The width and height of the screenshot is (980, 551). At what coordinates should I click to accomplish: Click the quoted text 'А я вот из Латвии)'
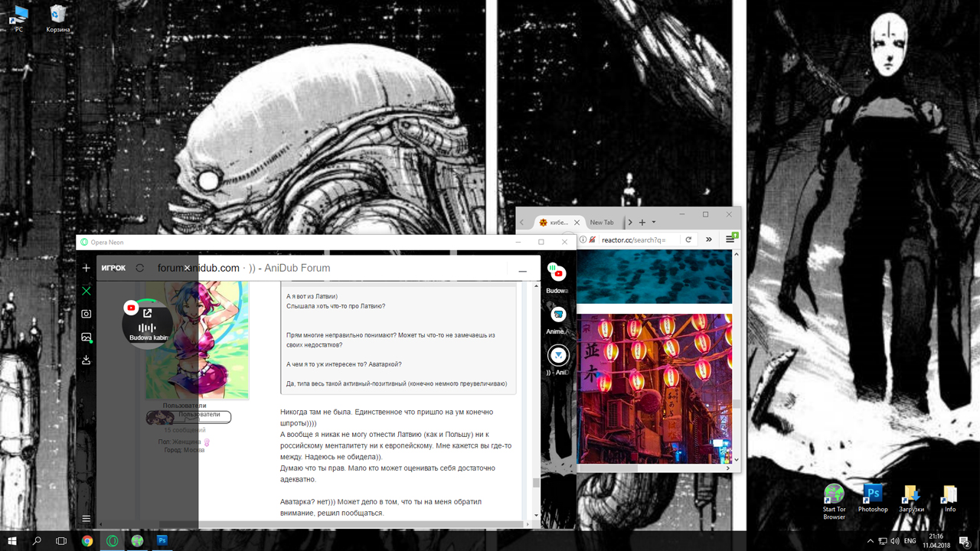pyautogui.click(x=312, y=296)
